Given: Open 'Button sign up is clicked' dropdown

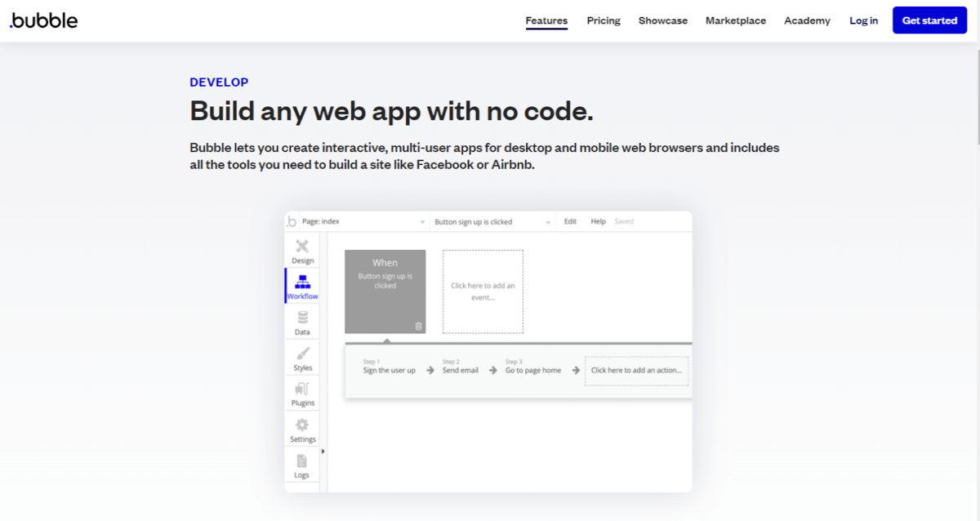Looking at the screenshot, I should point(492,222).
